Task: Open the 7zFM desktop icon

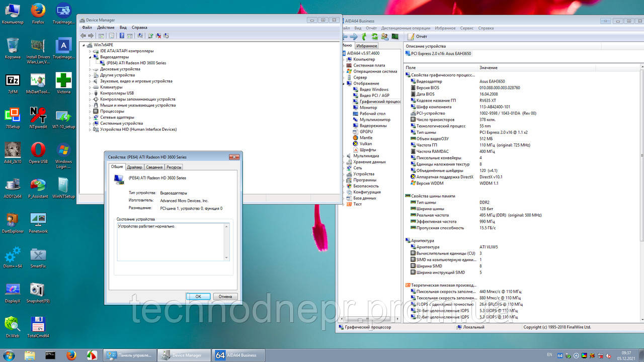Action: pyautogui.click(x=13, y=83)
